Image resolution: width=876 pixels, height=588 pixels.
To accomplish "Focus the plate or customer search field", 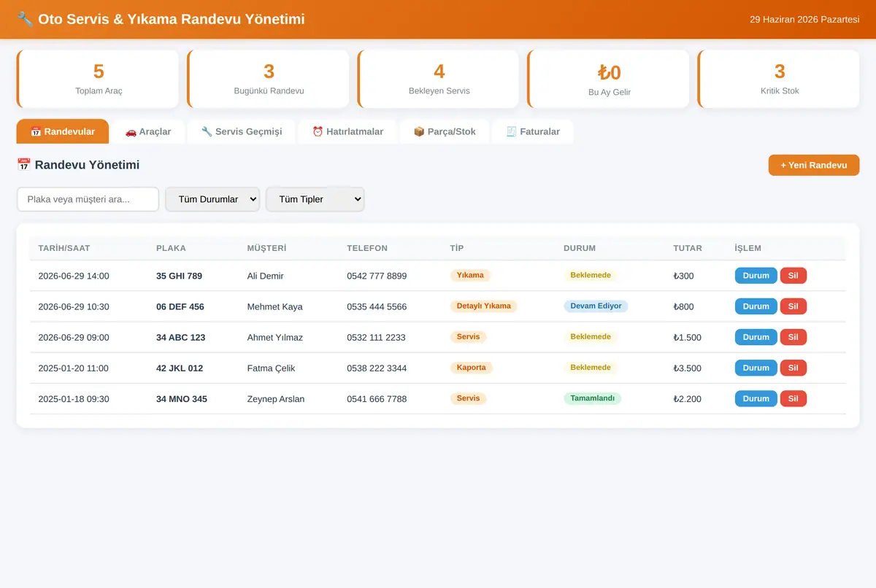I will coord(88,199).
